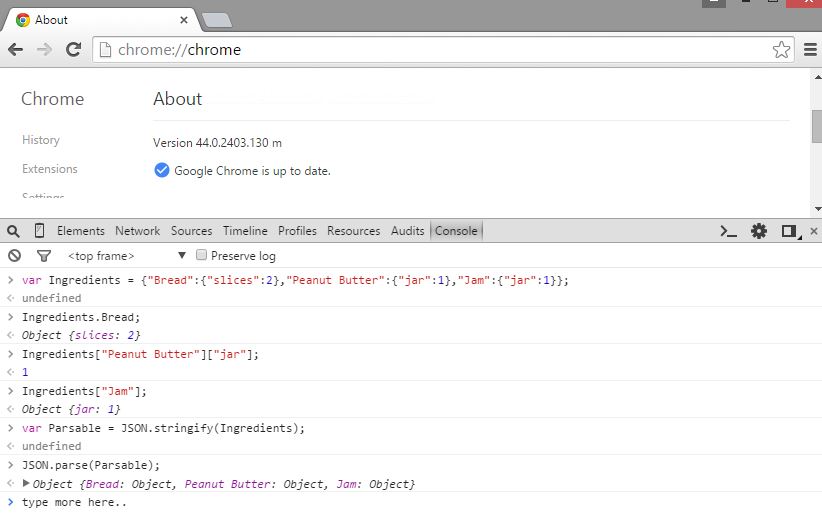The image size is (822, 525).
Task: Click the Object {jar: 1} output
Action: tap(71, 409)
